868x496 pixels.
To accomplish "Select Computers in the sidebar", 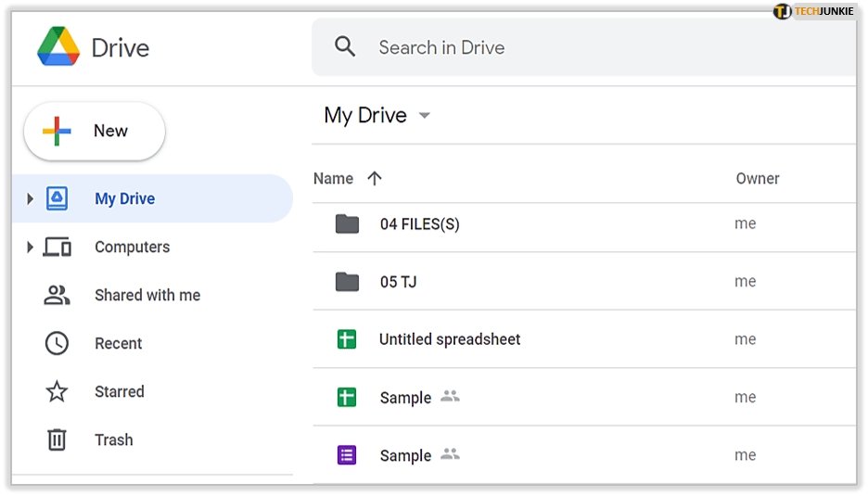I will 132,247.
